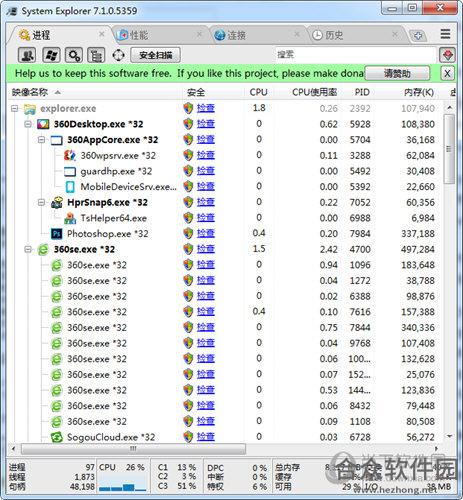
Task: Click the guardhp.exe window icon
Action: click(70, 171)
